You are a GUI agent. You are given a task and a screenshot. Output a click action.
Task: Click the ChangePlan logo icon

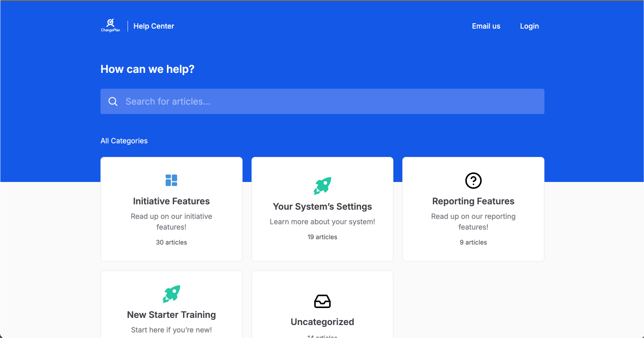pyautogui.click(x=110, y=22)
